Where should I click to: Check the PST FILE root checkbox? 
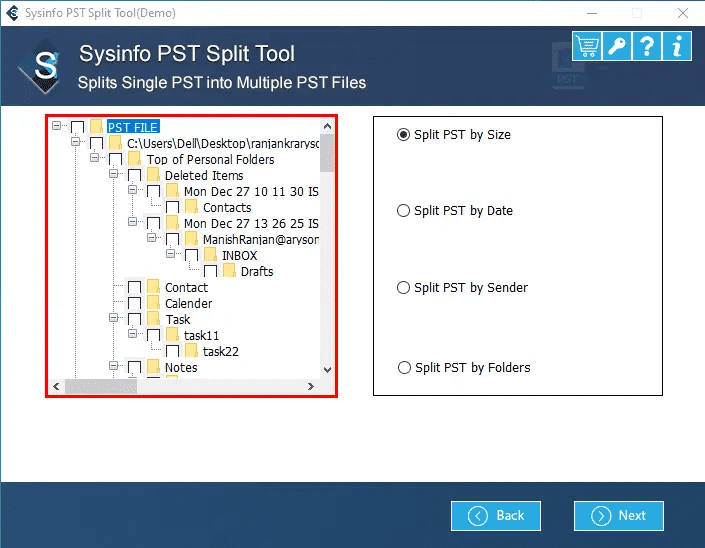click(x=77, y=128)
